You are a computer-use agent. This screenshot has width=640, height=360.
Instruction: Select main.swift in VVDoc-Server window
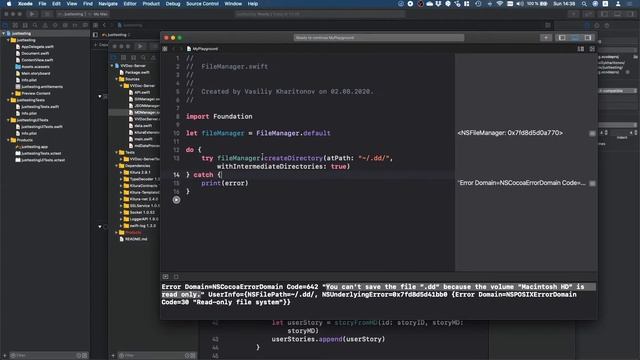(143, 139)
